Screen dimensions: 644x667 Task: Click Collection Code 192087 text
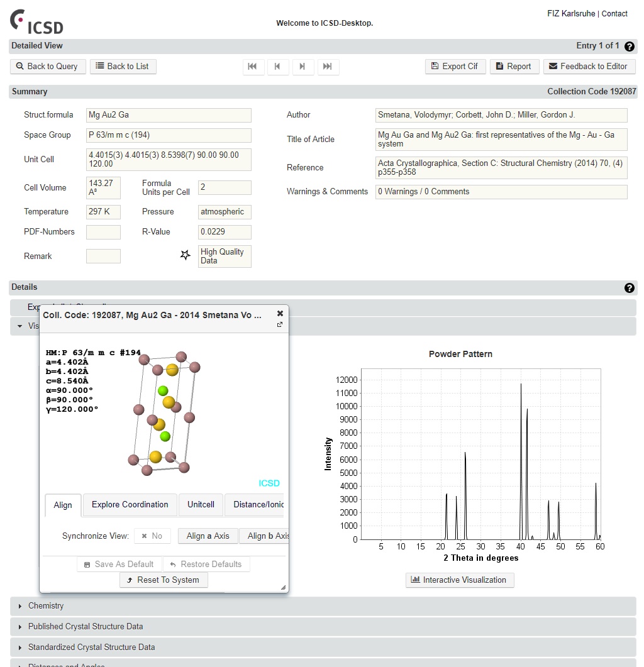click(x=592, y=92)
